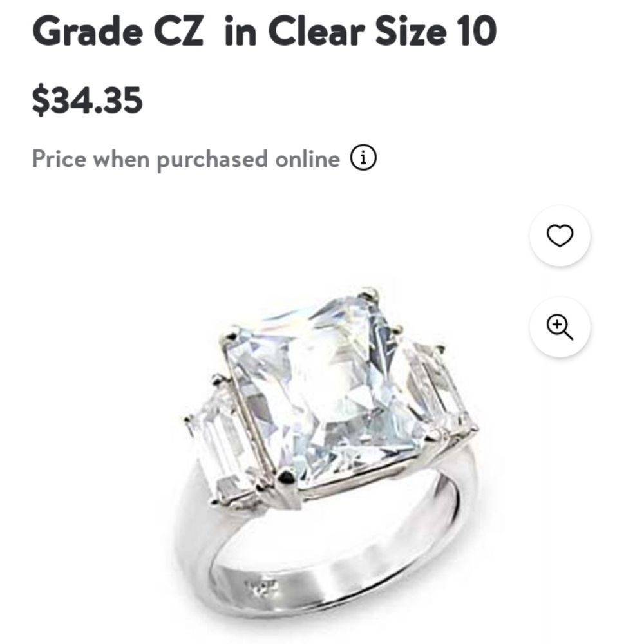Click the top prong of the center stone
The width and height of the screenshot is (644, 644).
click(x=370, y=295)
